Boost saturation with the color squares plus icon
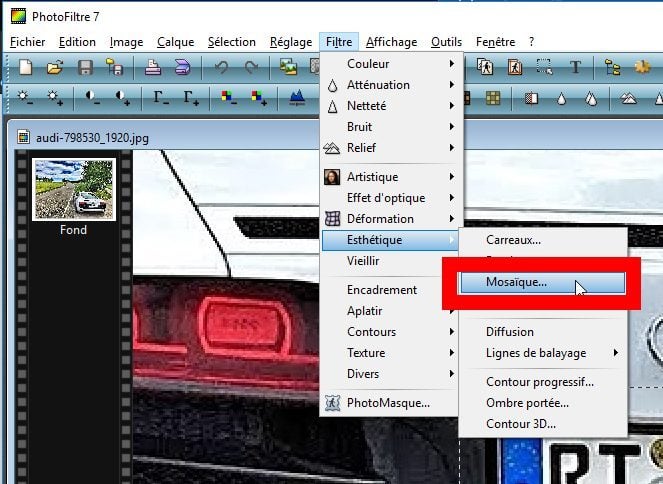This screenshot has width=663, height=484. 258,98
